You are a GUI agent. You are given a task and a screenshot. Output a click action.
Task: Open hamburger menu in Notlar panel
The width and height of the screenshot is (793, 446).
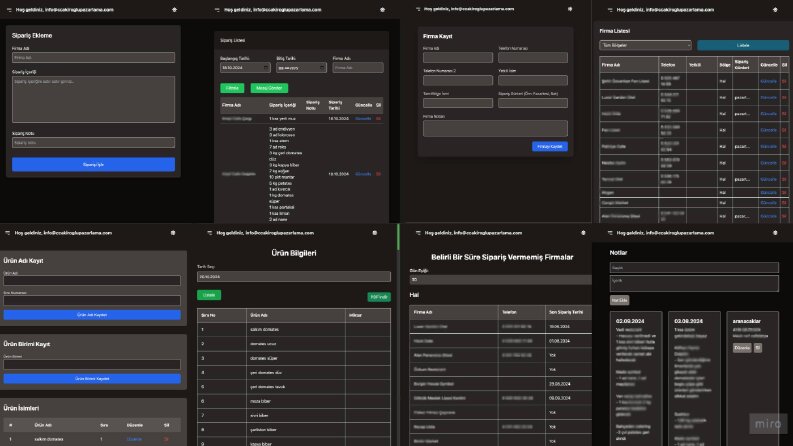tap(610, 233)
